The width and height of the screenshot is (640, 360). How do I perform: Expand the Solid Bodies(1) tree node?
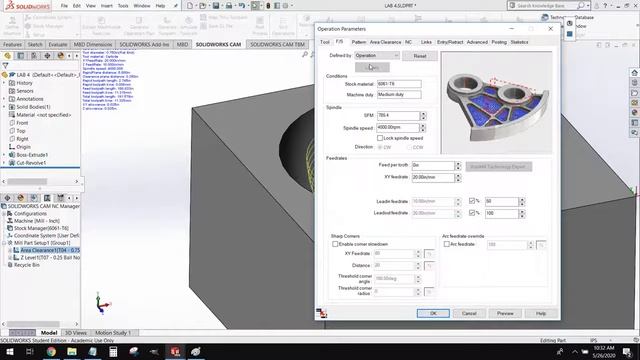(x=4, y=107)
